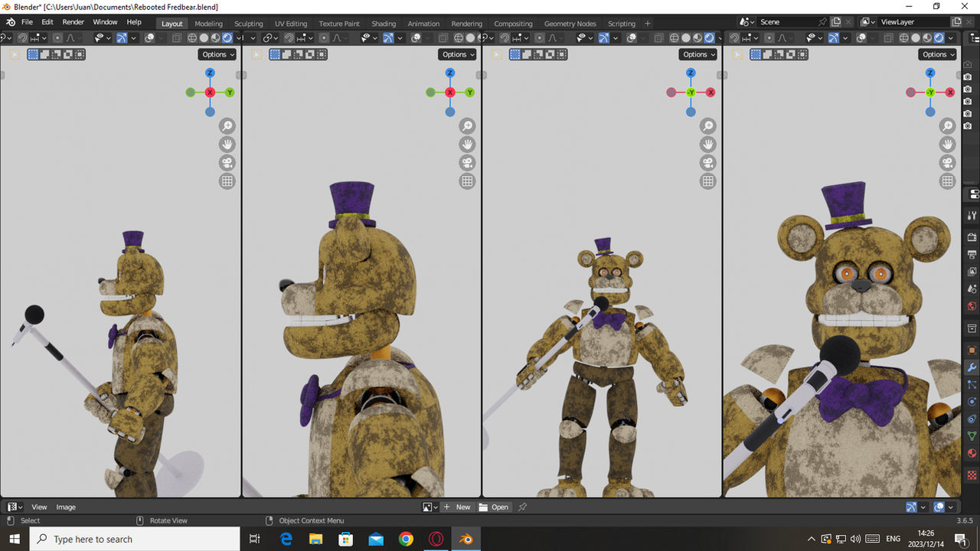Open the Blender logo menu

11,22
